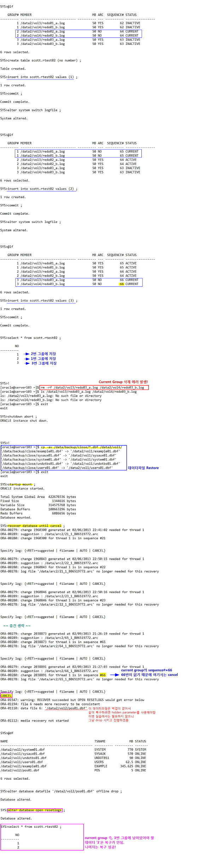The height and width of the screenshot is (868, 205).
Task: Click 'POS' tablespace name in df table
Action: pyautogui.click(x=97, y=771)
